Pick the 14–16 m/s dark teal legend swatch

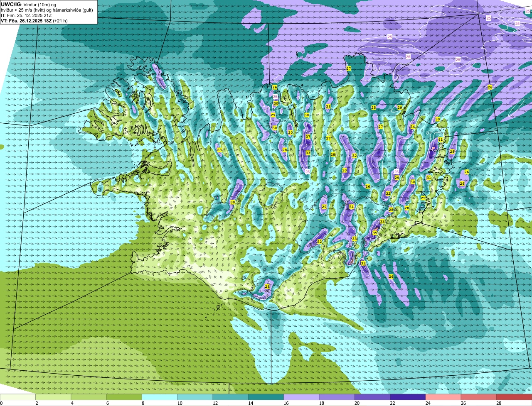coord(266,397)
